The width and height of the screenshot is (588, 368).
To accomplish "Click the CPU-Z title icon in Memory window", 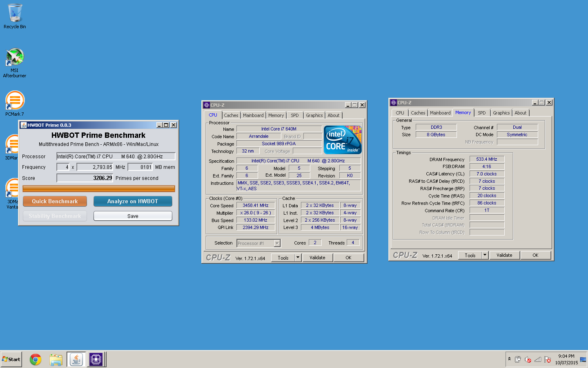I will tap(394, 103).
